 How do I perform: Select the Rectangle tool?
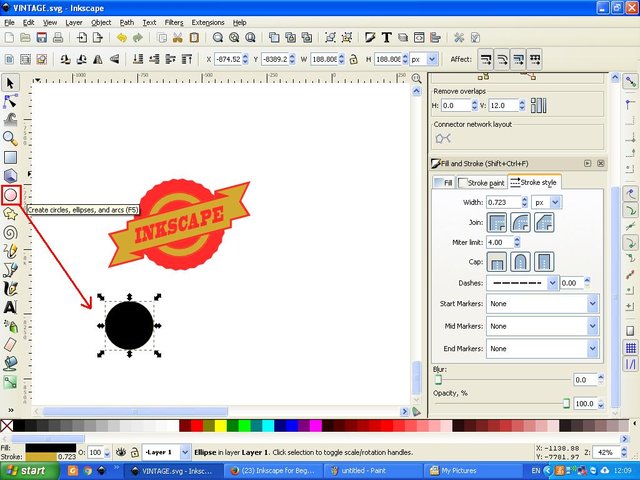pyautogui.click(x=10, y=157)
